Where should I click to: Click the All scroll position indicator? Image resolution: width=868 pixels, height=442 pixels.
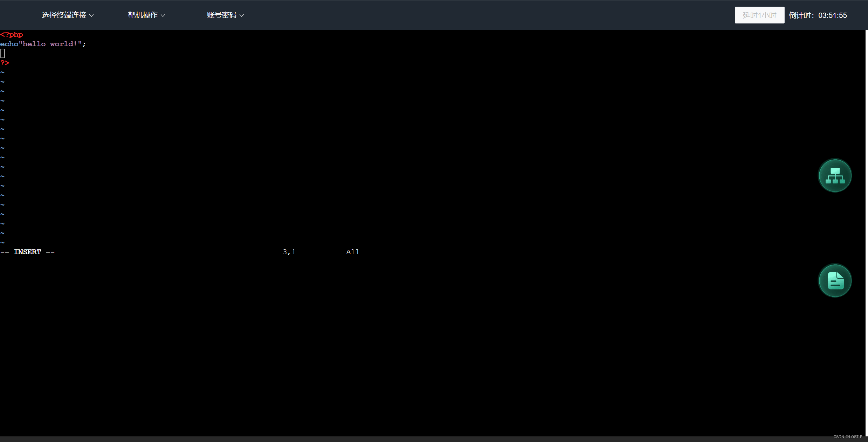[x=353, y=252]
